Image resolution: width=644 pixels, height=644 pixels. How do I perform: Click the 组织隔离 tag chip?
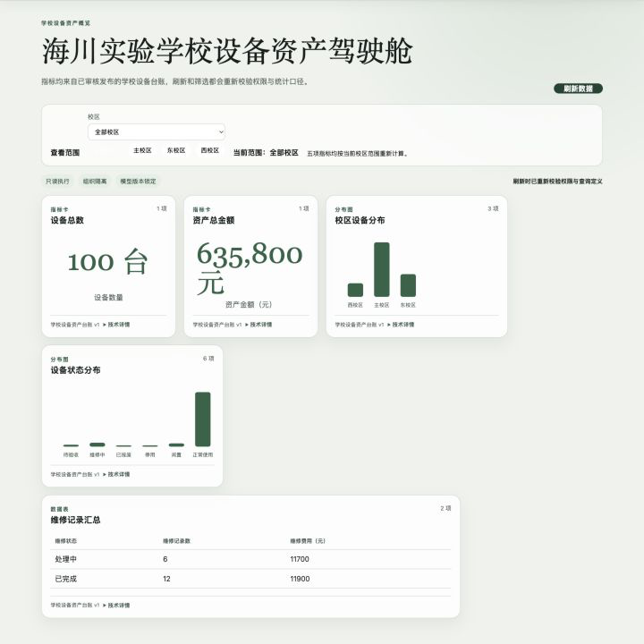[95, 181]
